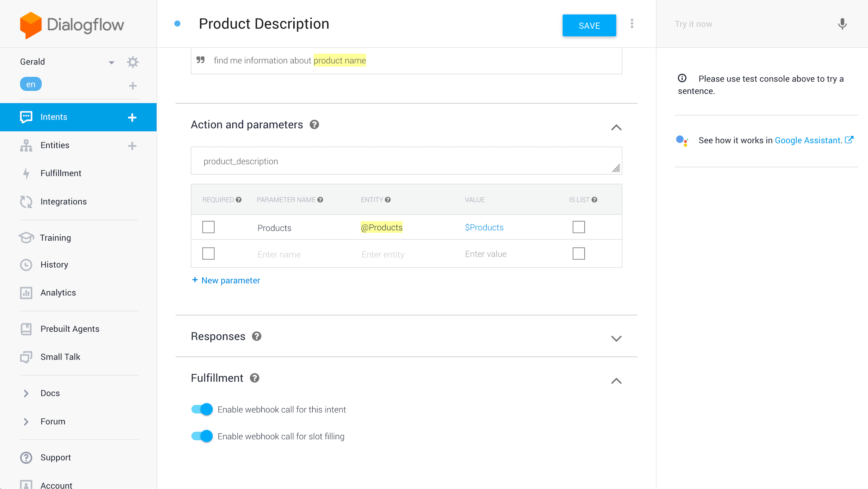Click the Small Talk chat icon
The width and height of the screenshot is (868, 489).
pos(26,357)
